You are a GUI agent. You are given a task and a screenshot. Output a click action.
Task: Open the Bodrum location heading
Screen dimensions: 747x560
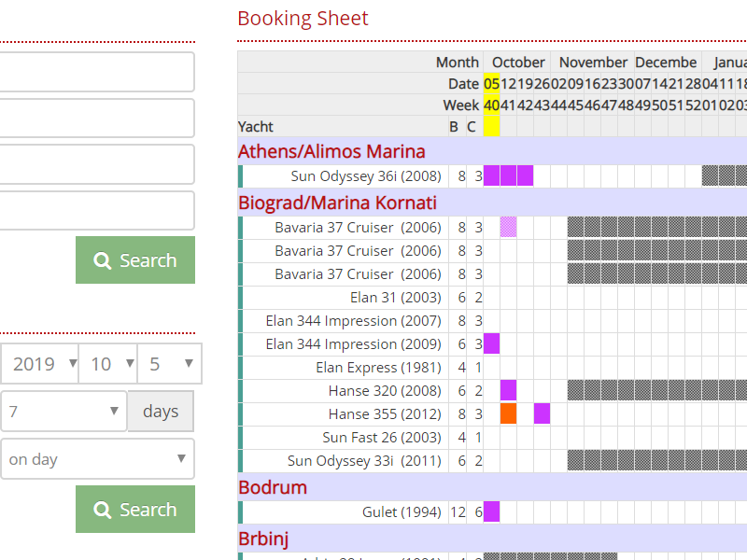click(x=273, y=487)
